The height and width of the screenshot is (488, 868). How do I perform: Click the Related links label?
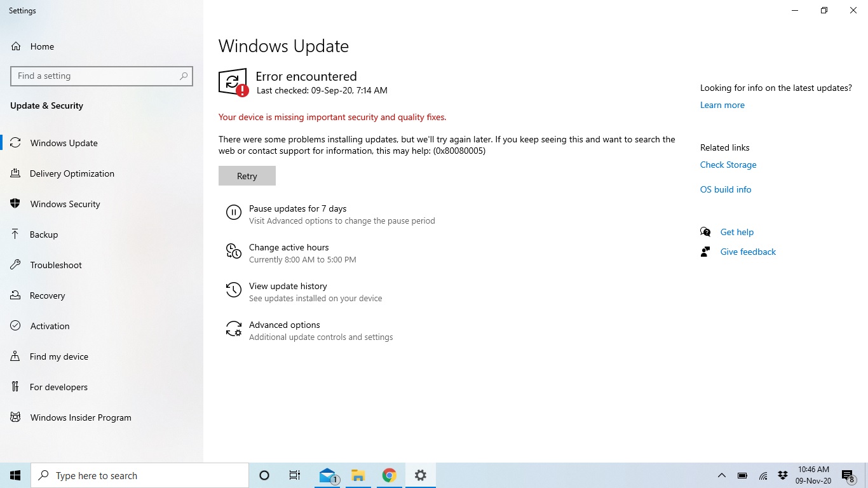[725, 147]
